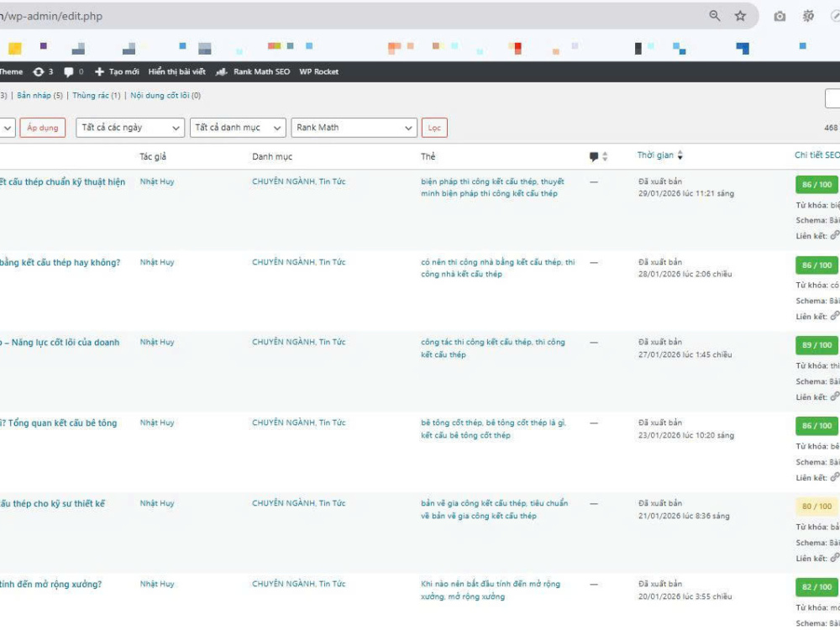The height and width of the screenshot is (630, 840).
Task: Click tag 'biện pháp thi công kết cấu thép'
Action: pyautogui.click(x=479, y=181)
